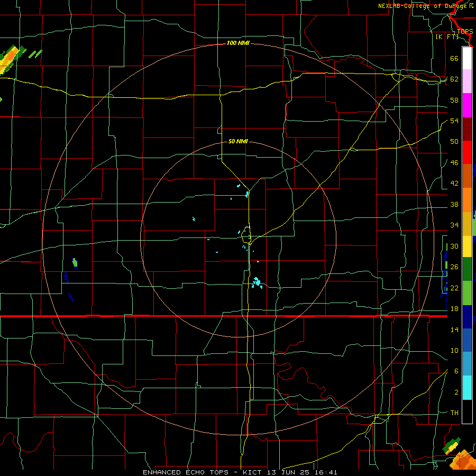Click the light pink legend swatch

click(x=467, y=81)
